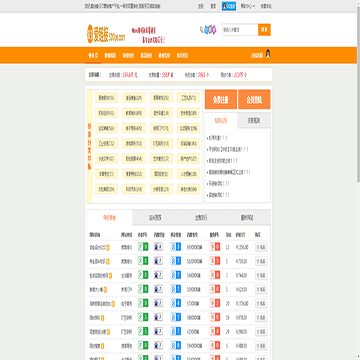Click the gray action button in second table row

[261, 261]
